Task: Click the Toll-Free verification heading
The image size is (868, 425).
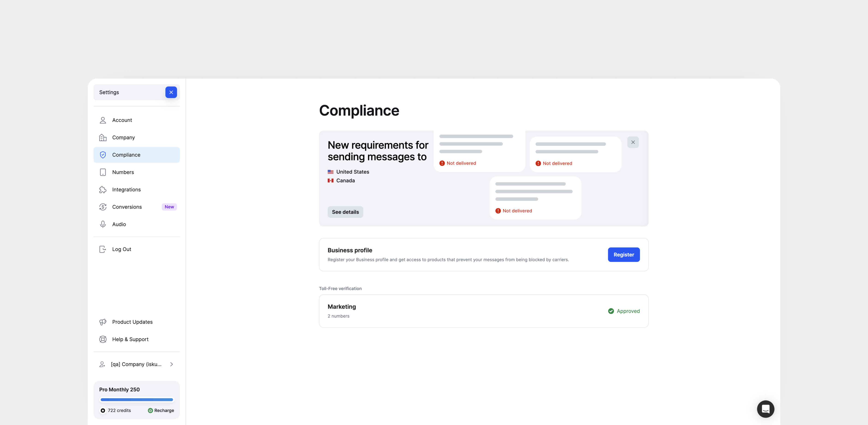Action: tap(340, 289)
